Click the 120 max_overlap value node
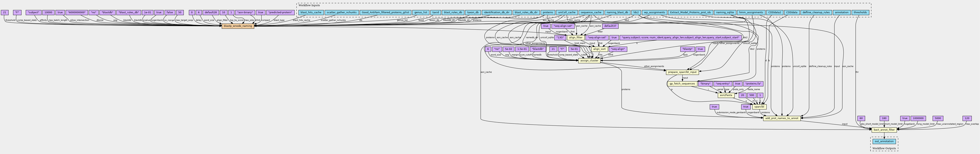980x154 pixels. coord(967,118)
